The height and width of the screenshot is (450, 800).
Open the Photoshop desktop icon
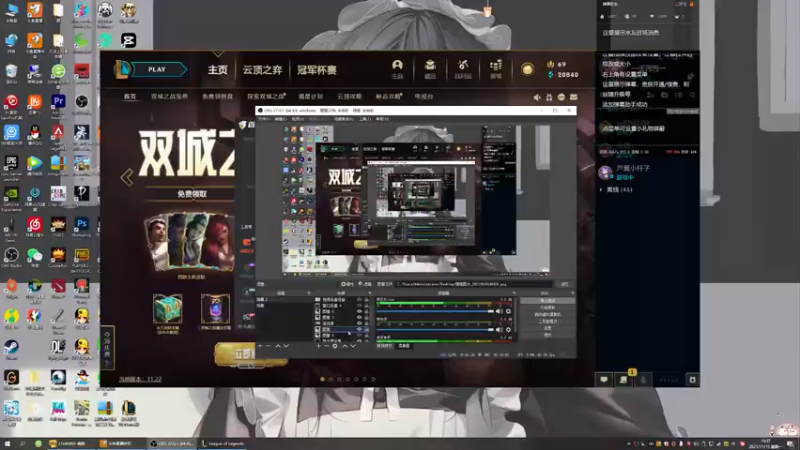click(x=82, y=227)
